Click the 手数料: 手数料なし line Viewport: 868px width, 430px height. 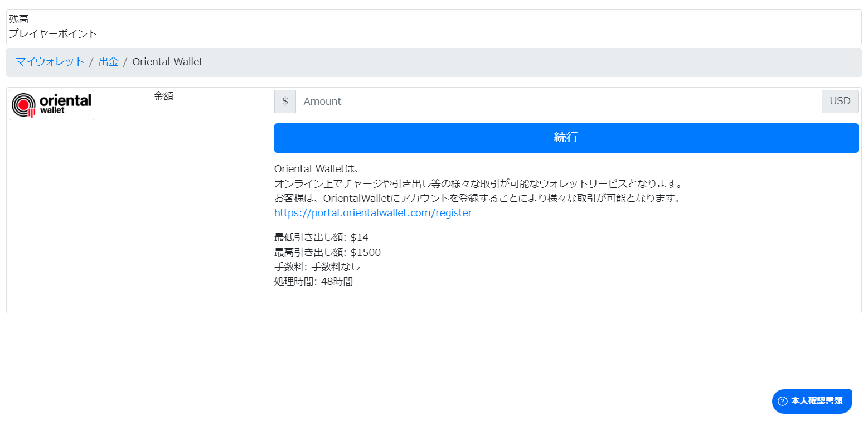(317, 267)
